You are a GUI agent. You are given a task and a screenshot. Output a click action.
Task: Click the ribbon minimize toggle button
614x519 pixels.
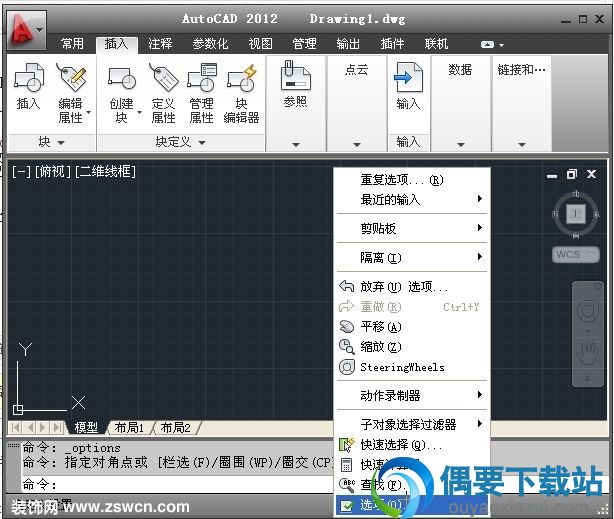(x=488, y=45)
